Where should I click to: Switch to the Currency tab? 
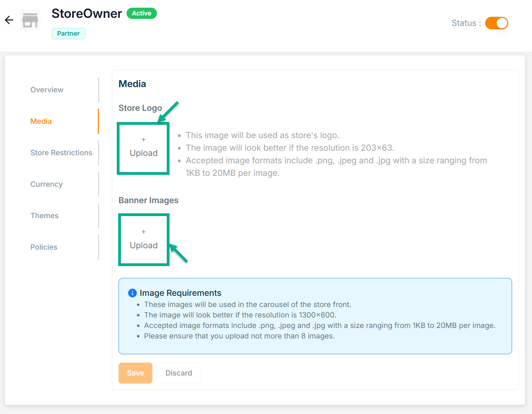pyautogui.click(x=46, y=184)
